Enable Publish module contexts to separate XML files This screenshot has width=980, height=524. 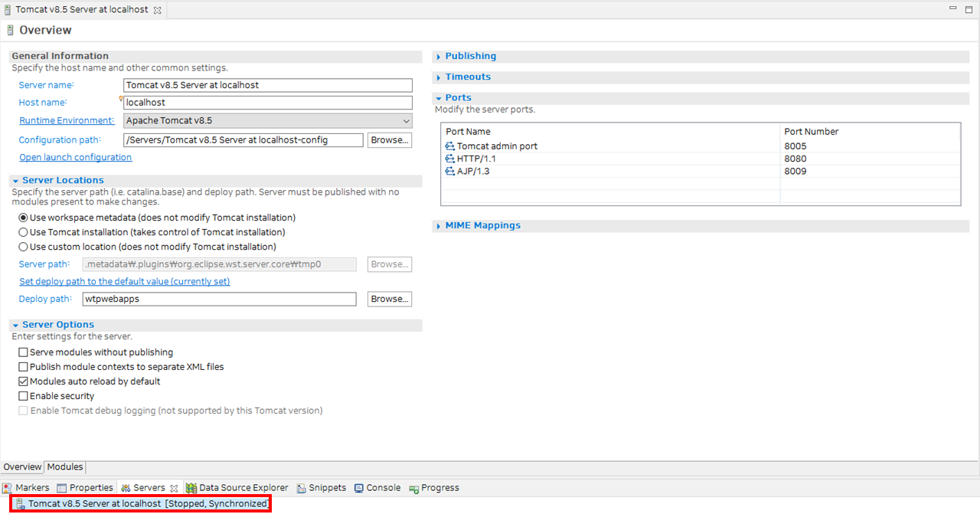click(23, 367)
